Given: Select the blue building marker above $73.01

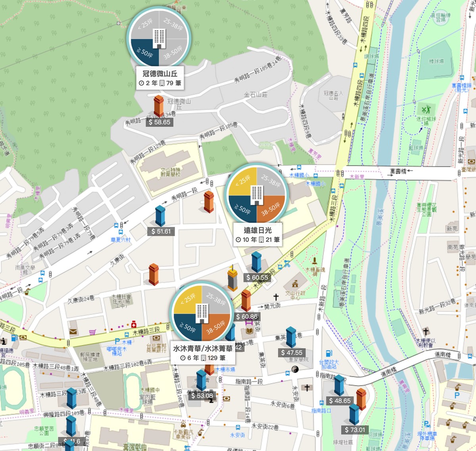Looking at the screenshot, I should (354, 415).
